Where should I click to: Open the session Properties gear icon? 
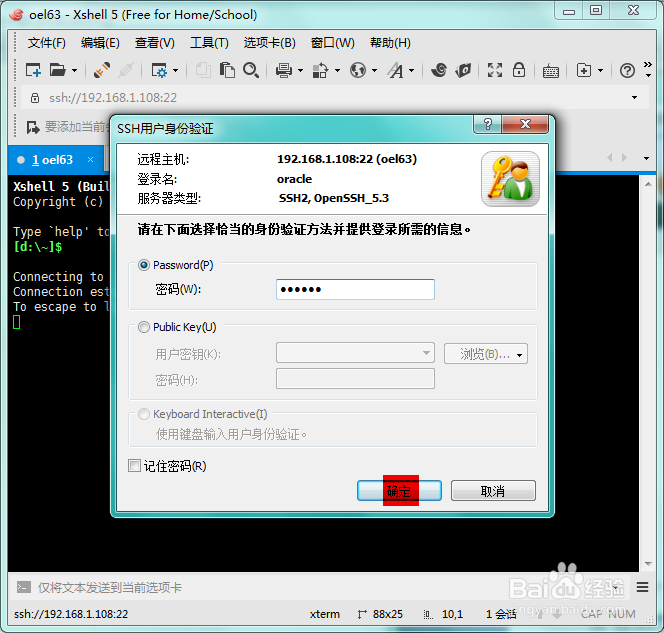(x=159, y=70)
